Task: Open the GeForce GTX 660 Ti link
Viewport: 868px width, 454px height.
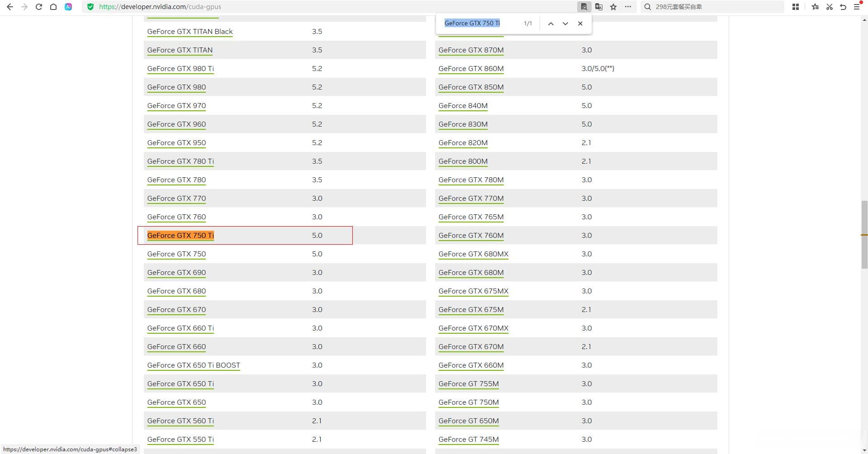Action: click(180, 328)
